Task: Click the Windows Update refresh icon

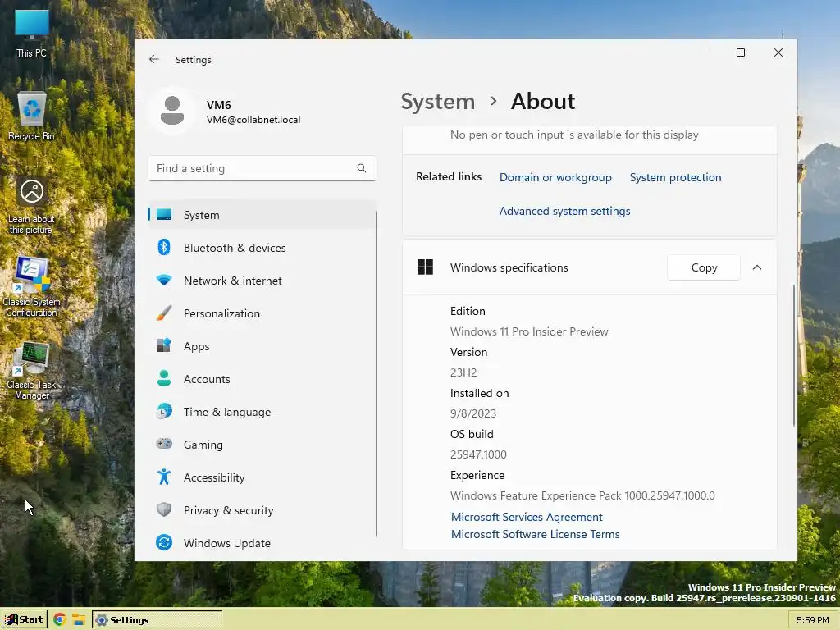Action: [164, 543]
